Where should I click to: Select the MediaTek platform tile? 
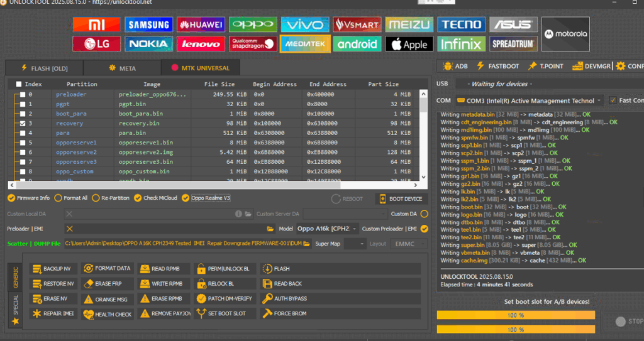305,44
